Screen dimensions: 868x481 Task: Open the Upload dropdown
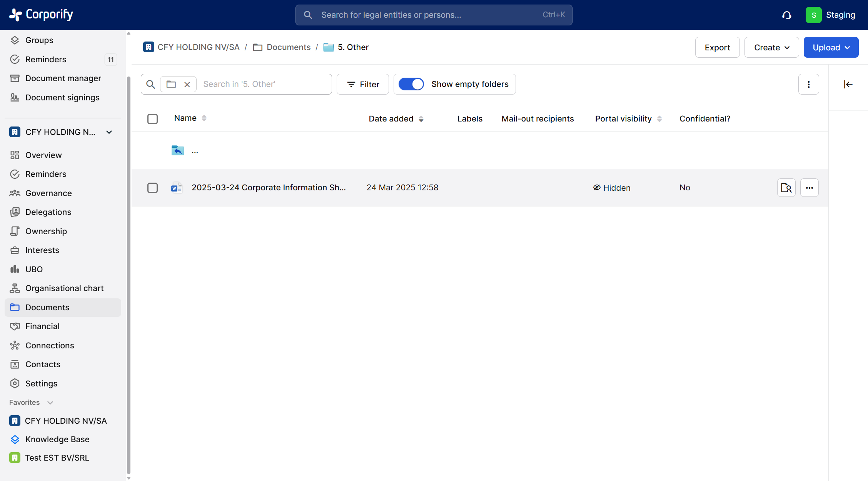[831, 47]
